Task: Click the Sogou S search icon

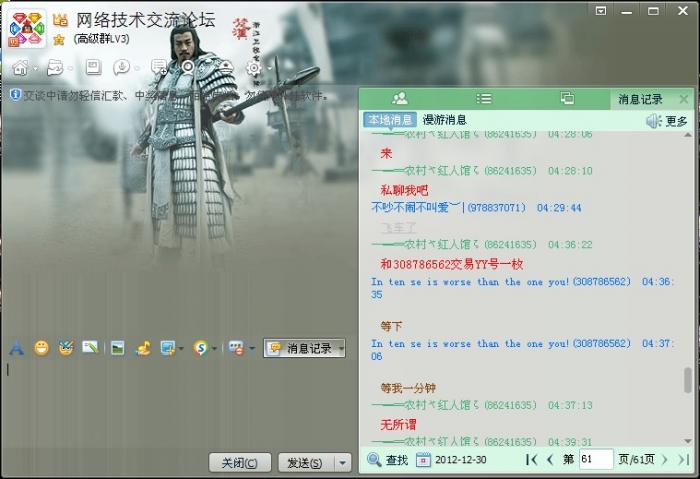Action: pyautogui.click(x=201, y=348)
